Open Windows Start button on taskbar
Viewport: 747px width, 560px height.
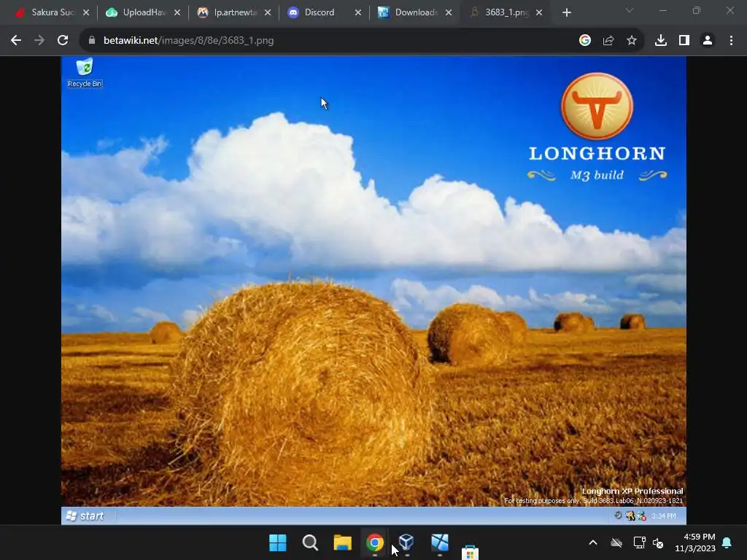click(x=278, y=542)
